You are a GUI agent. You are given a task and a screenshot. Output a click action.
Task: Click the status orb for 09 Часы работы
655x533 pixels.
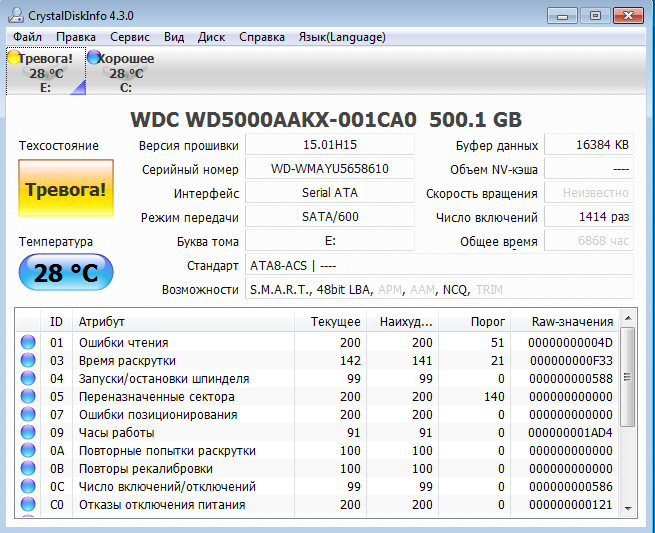[28, 432]
